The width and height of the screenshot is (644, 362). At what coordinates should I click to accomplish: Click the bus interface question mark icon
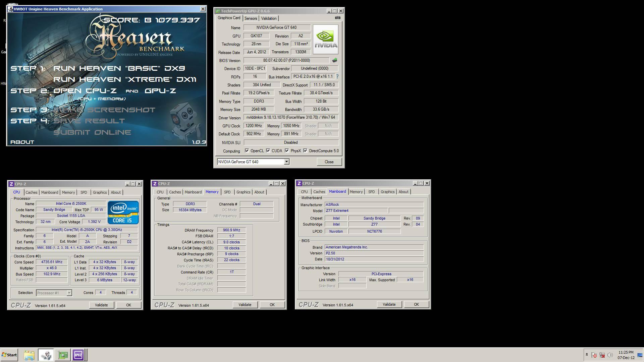[x=337, y=76]
